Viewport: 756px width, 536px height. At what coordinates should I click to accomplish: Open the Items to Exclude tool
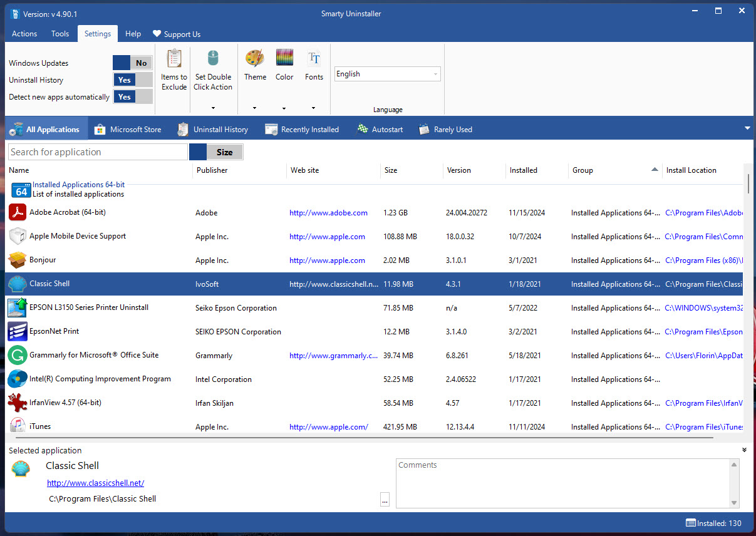point(174,70)
